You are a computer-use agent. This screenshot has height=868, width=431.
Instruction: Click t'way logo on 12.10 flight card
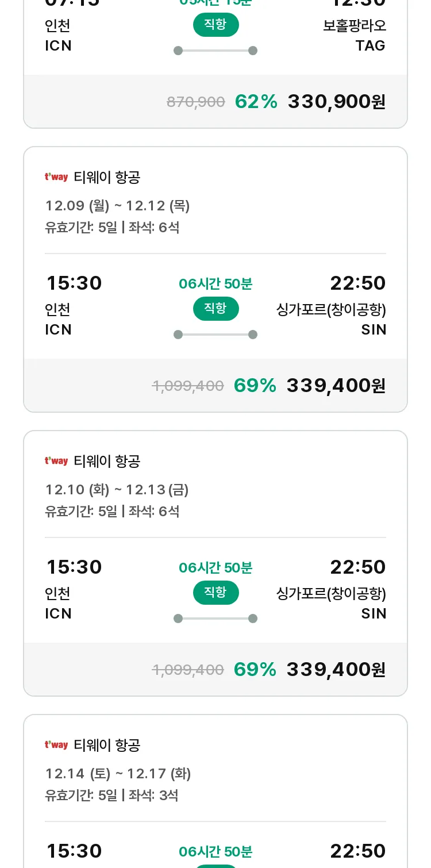pos(56,461)
